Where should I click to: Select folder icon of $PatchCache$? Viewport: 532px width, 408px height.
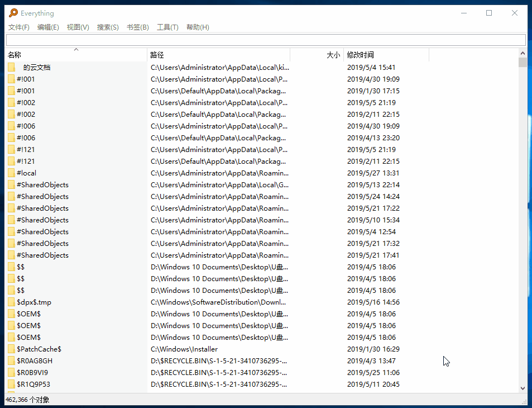[12, 349]
